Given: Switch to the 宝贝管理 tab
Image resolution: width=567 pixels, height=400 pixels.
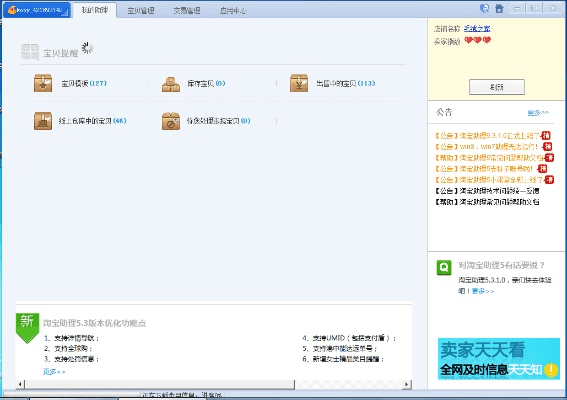Looking at the screenshot, I should [x=141, y=10].
